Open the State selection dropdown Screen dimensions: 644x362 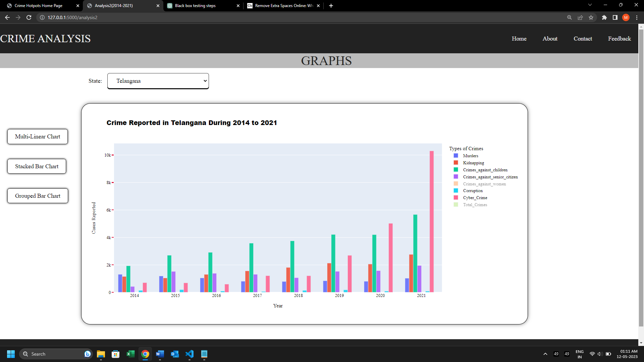(x=158, y=81)
